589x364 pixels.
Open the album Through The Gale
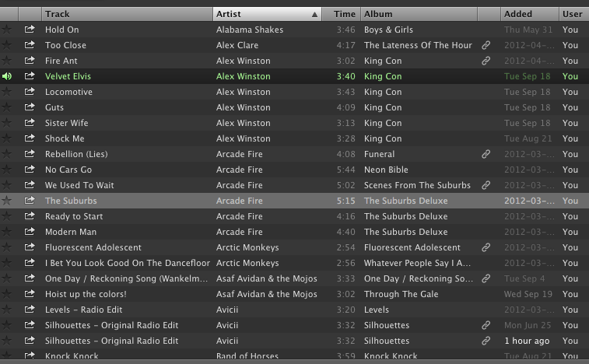tap(401, 294)
